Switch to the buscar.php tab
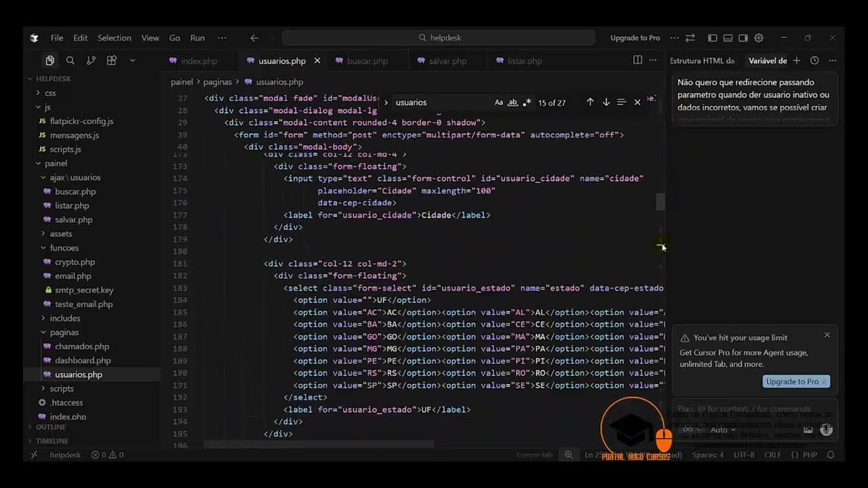The image size is (868, 488). click(367, 61)
